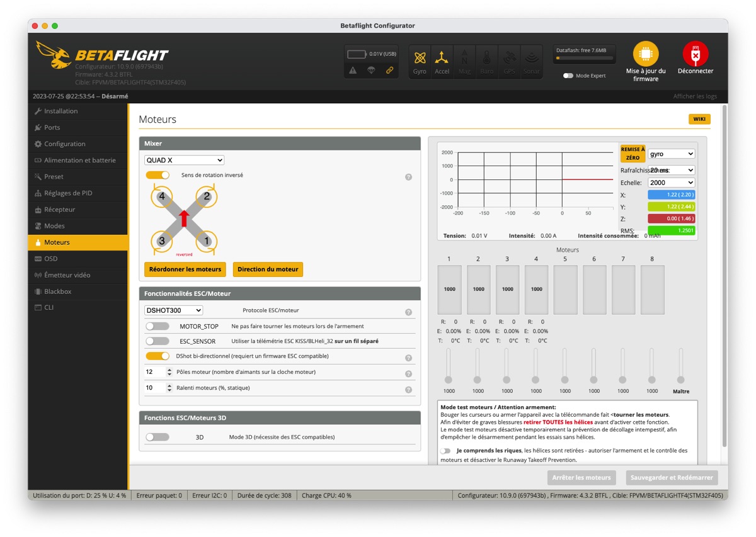Click the link status icon
756x537 pixels.
tap(389, 71)
